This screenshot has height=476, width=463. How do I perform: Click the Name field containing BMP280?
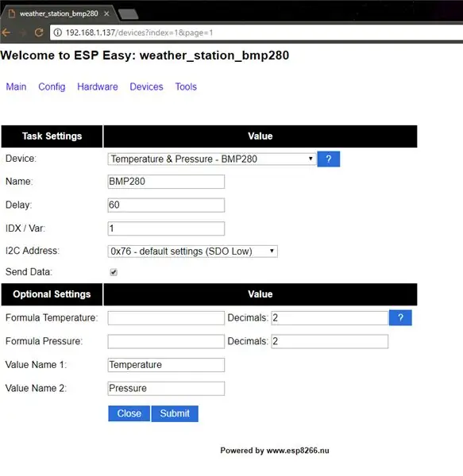166,182
